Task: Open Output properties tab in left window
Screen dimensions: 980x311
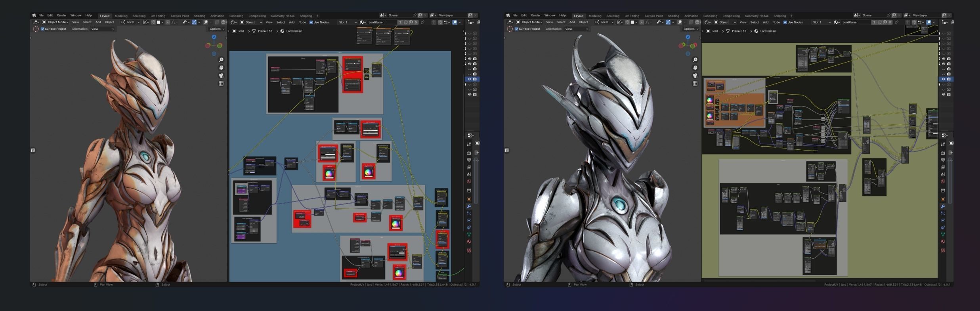Action: point(469,160)
